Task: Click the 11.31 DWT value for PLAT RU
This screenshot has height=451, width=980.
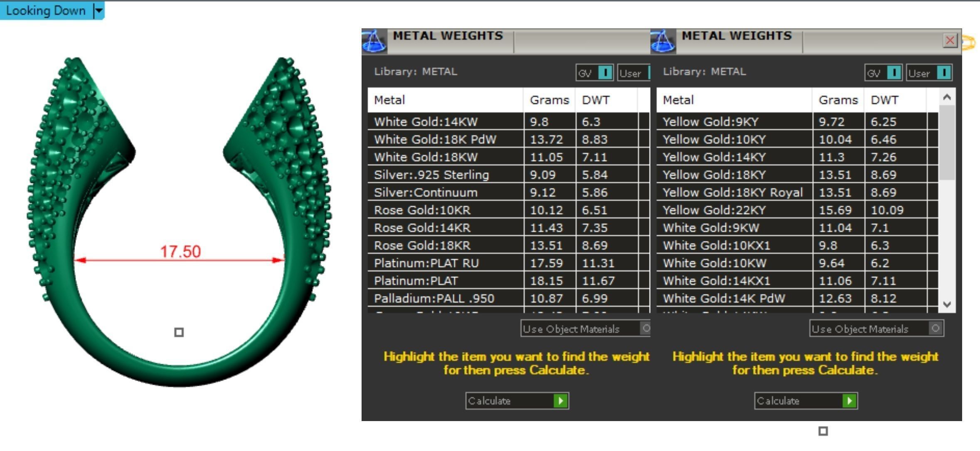Action: 598,263
